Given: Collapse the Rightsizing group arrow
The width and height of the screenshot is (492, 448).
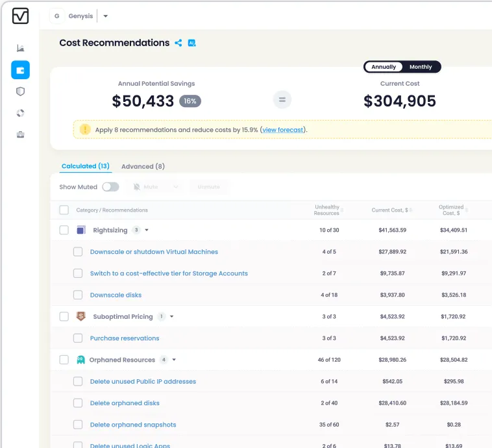Looking at the screenshot, I should pos(147,230).
